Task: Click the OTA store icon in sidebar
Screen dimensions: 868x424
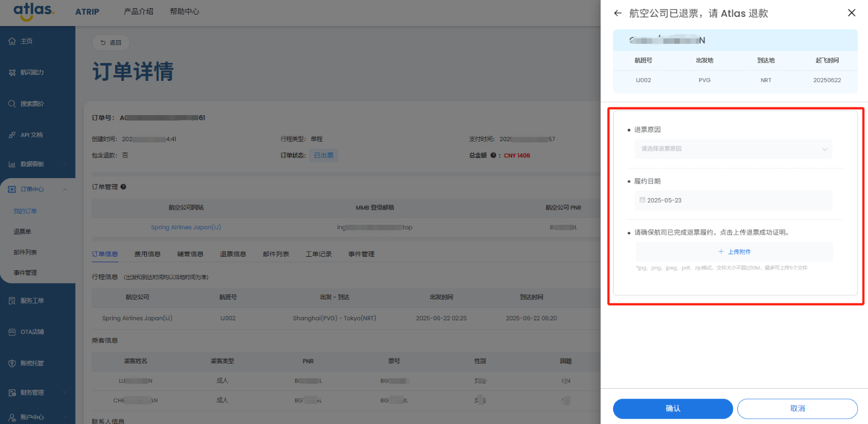Action: coord(12,332)
